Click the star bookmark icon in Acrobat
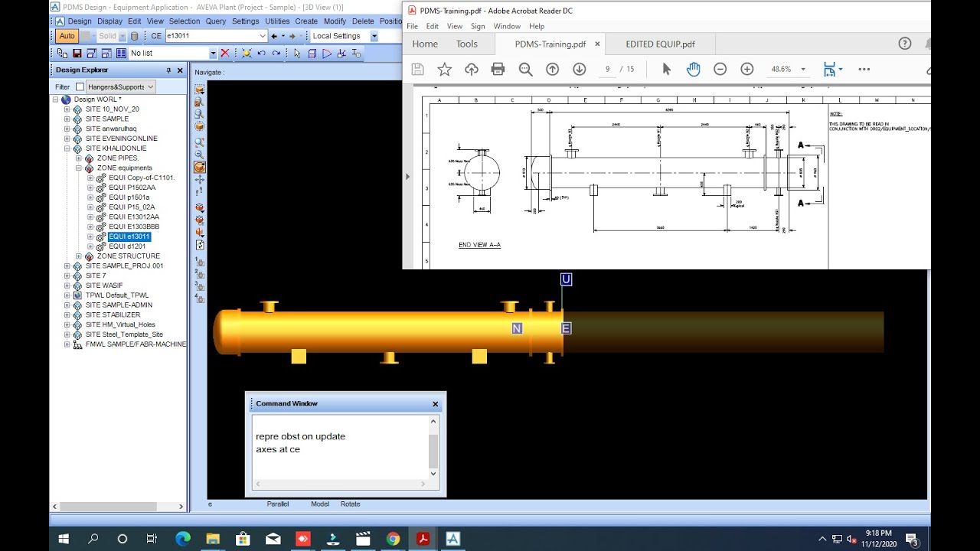This screenshot has width=980, height=551. (444, 69)
